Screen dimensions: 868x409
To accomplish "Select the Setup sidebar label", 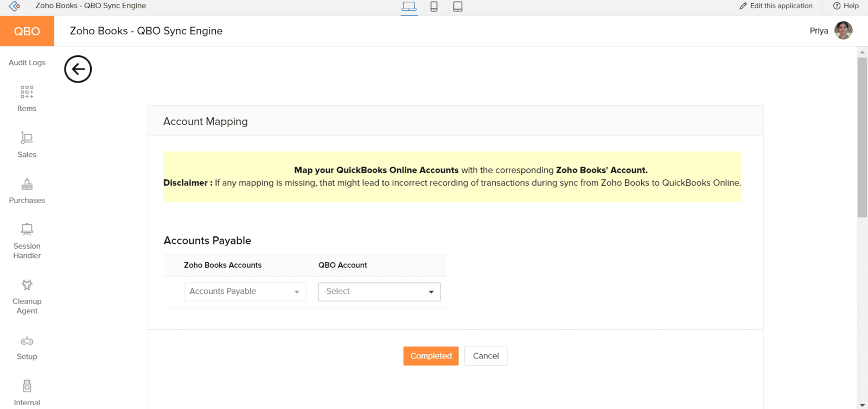I will [27, 357].
